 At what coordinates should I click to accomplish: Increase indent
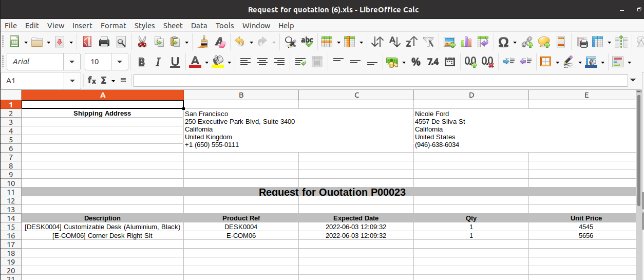(508, 62)
